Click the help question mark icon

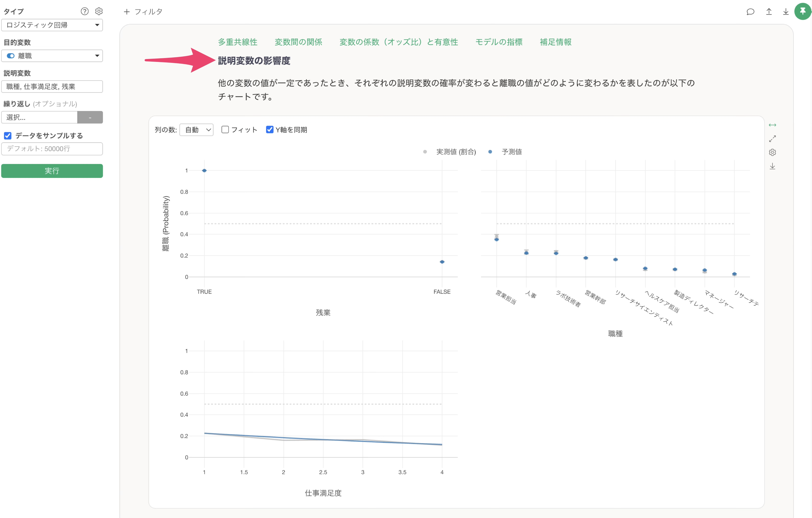[85, 11]
